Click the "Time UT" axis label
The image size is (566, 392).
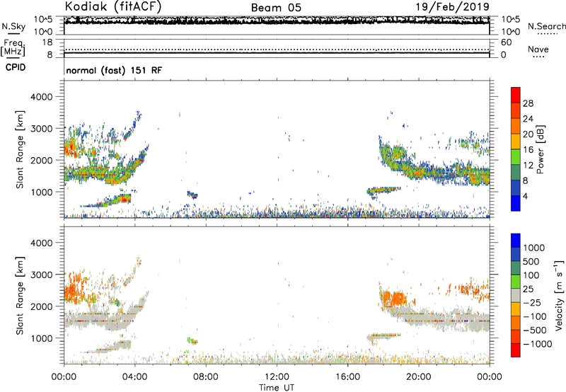click(x=277, y=388)
